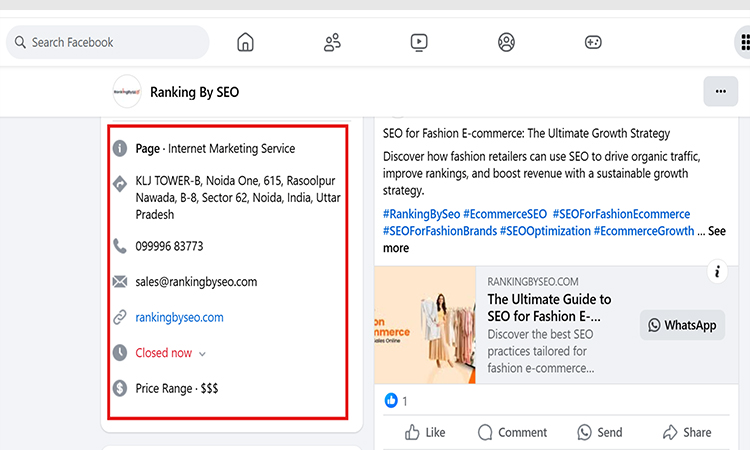This screenshot has width=750, height=450.
Task: Click the WhatsApp button on link card
Action: click(682, 325)
